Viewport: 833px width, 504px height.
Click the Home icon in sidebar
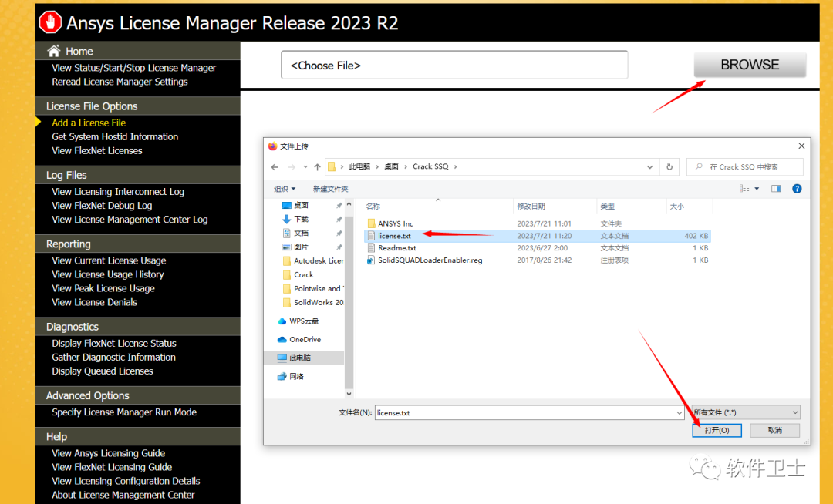[x=54, y=51]
